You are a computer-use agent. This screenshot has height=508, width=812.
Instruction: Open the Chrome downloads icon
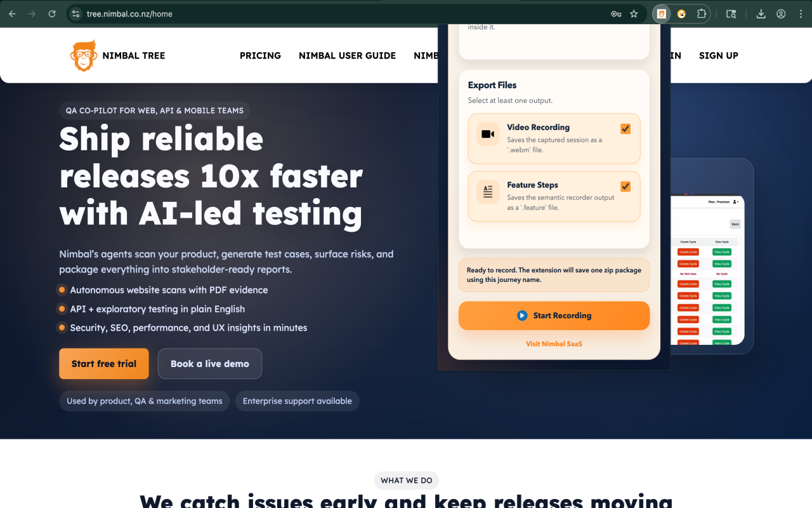761,13
